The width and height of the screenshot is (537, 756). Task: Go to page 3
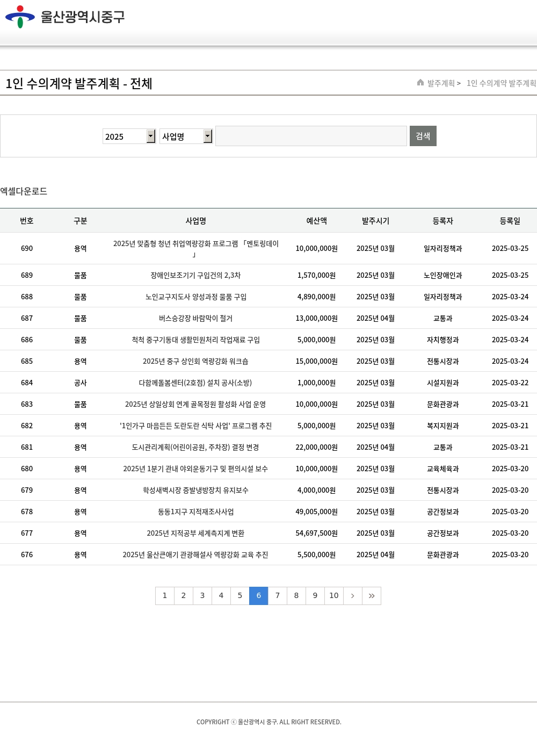click(x=202, y=596)
